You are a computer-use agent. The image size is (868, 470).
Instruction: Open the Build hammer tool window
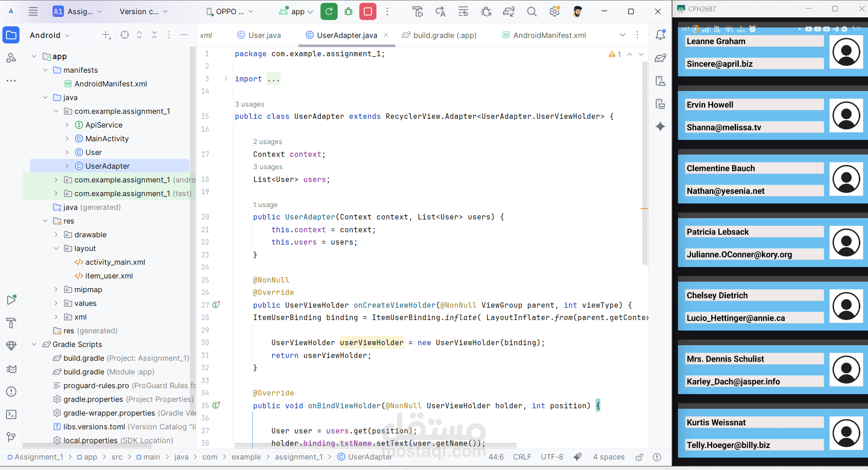click(11, 323)
